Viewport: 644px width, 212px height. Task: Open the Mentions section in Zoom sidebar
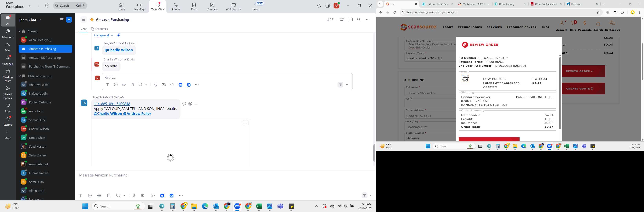pyautogui.click(x=8, y=34)
